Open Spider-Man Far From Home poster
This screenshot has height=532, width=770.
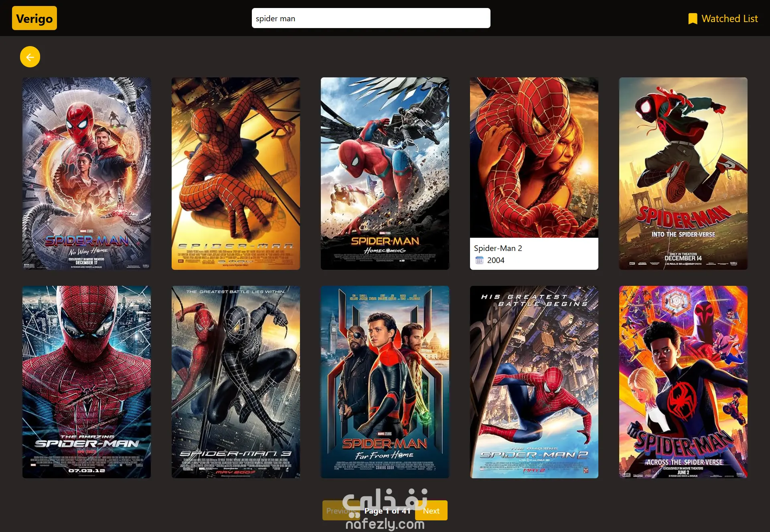[x=385, y=382]
